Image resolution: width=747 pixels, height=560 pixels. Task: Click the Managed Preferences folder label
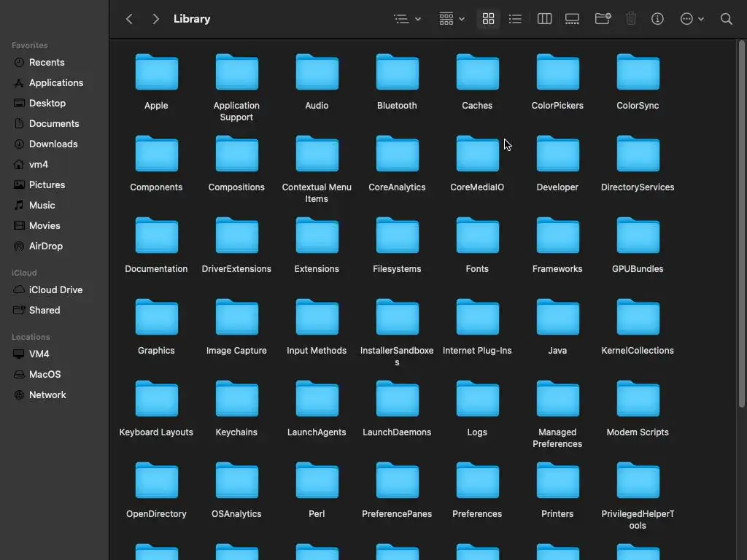click(557, 438)
